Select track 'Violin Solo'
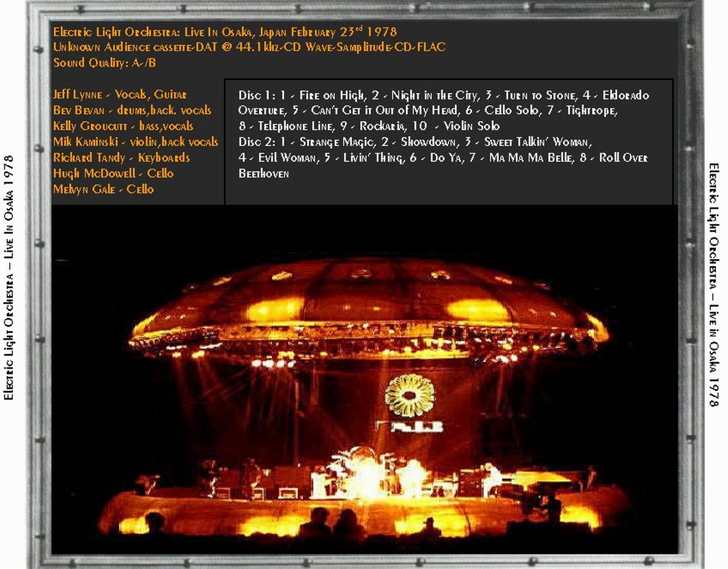This screenshot has width=728, height=569. [471, 126]
